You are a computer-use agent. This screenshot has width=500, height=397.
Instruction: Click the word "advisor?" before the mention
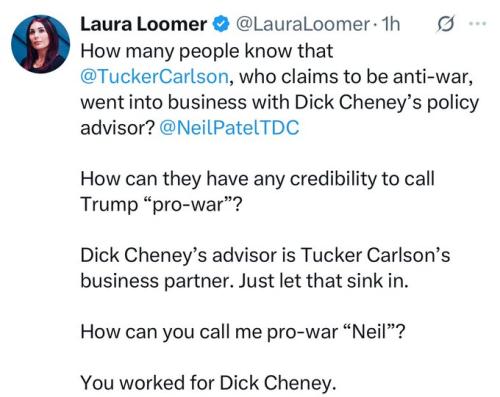tap(118, 128)
